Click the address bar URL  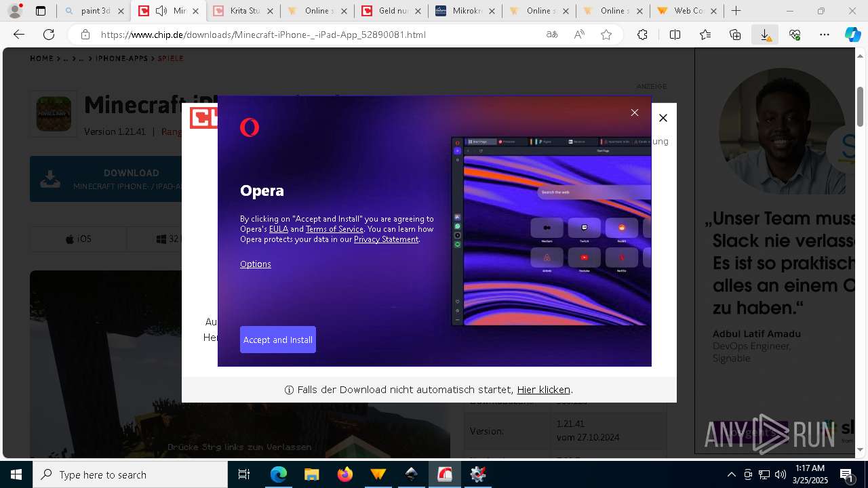pos(263,35)
